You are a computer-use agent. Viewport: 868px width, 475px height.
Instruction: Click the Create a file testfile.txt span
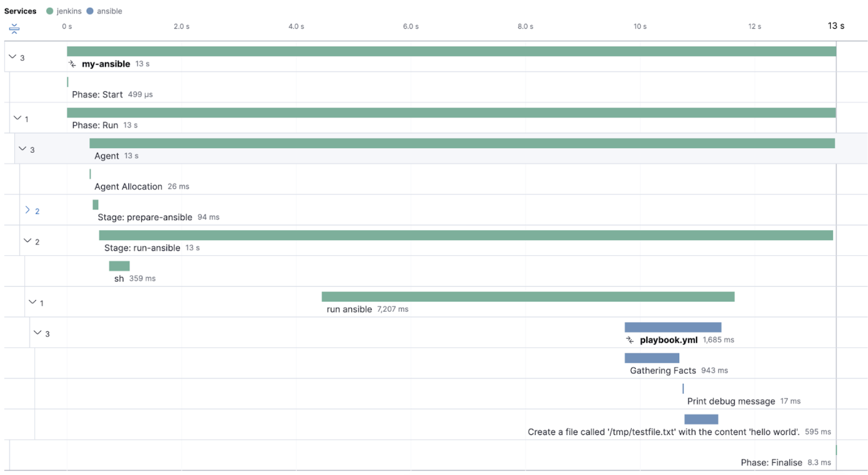[x=702, y=419]
